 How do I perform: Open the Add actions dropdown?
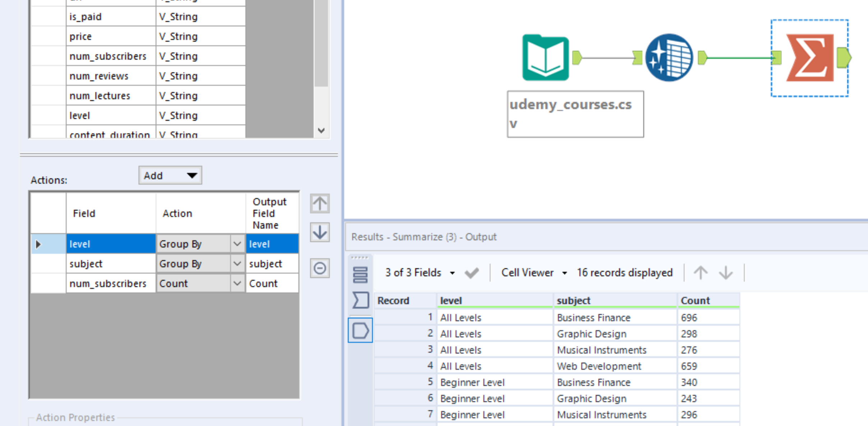point(170,175)
